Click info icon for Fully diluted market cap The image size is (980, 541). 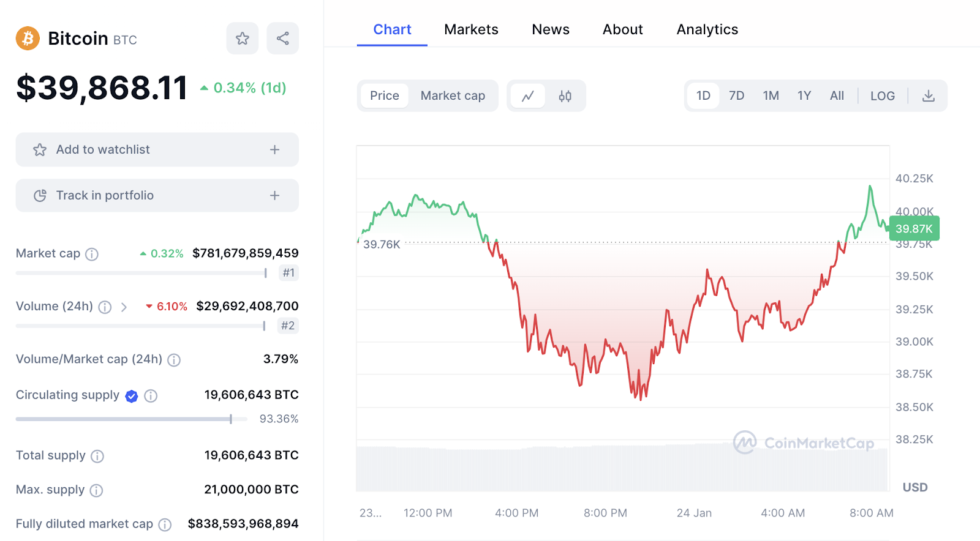point(165,524)
